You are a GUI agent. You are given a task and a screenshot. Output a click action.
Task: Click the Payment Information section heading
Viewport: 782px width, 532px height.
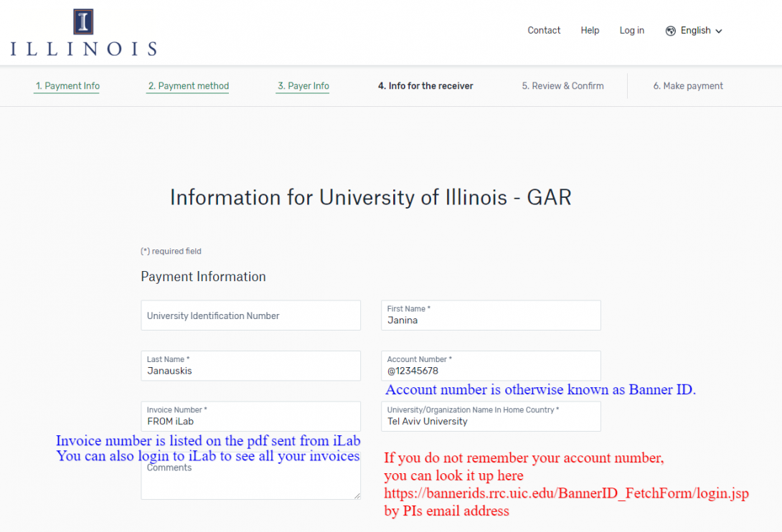[204, 277]
